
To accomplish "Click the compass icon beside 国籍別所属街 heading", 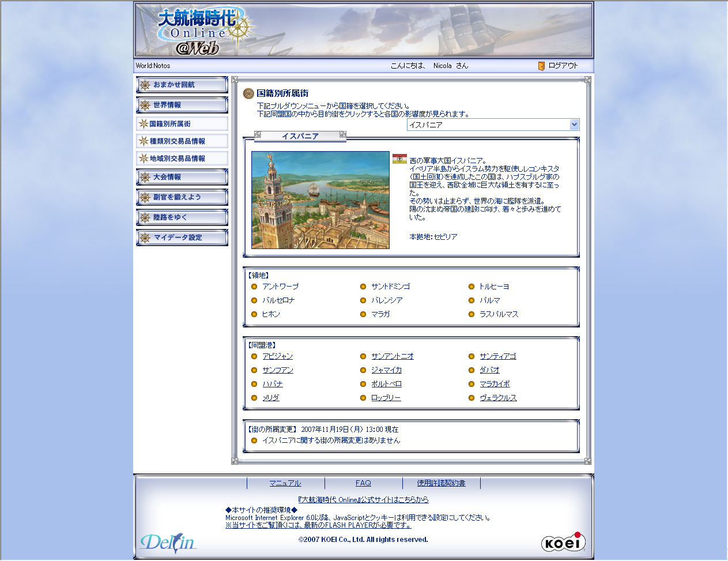I will [248, 93].
